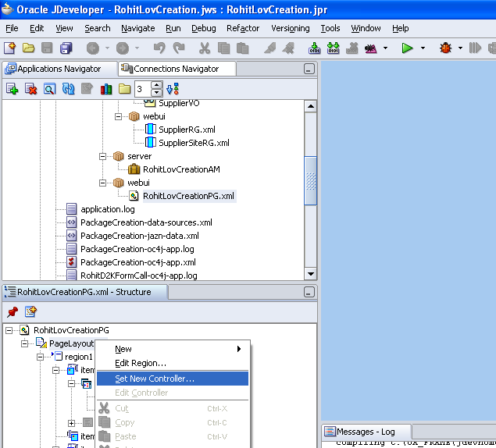Select SupplierSiteRG.xml in the tree
Image resolution: width=496 pixels, height=448 pixels.
pyautogui.click(x=194, y=143)
